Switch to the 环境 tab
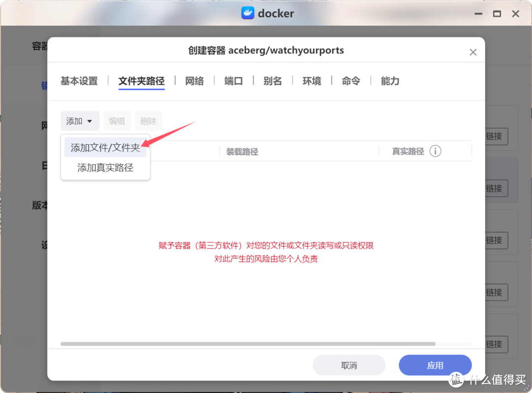532x393 pixels. pyautogui.click(x=311, y=81)
